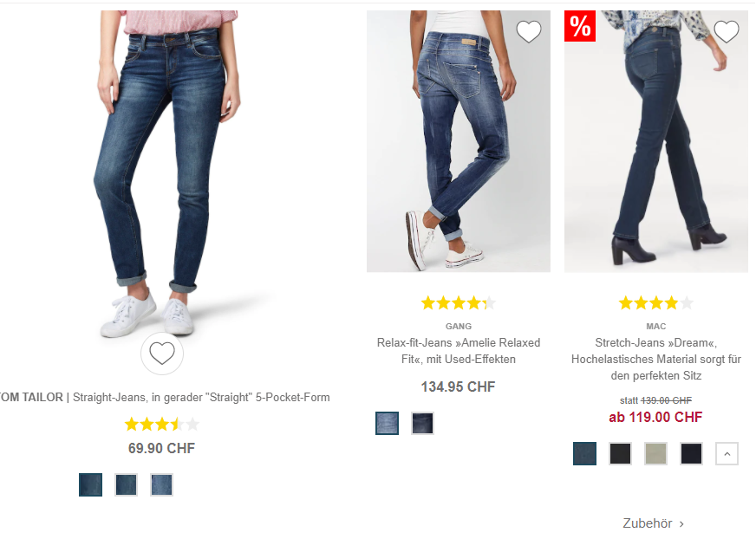Expand more color swatches for MAC jeans
The image size is (756, 539).
click(x=727, y=453)
